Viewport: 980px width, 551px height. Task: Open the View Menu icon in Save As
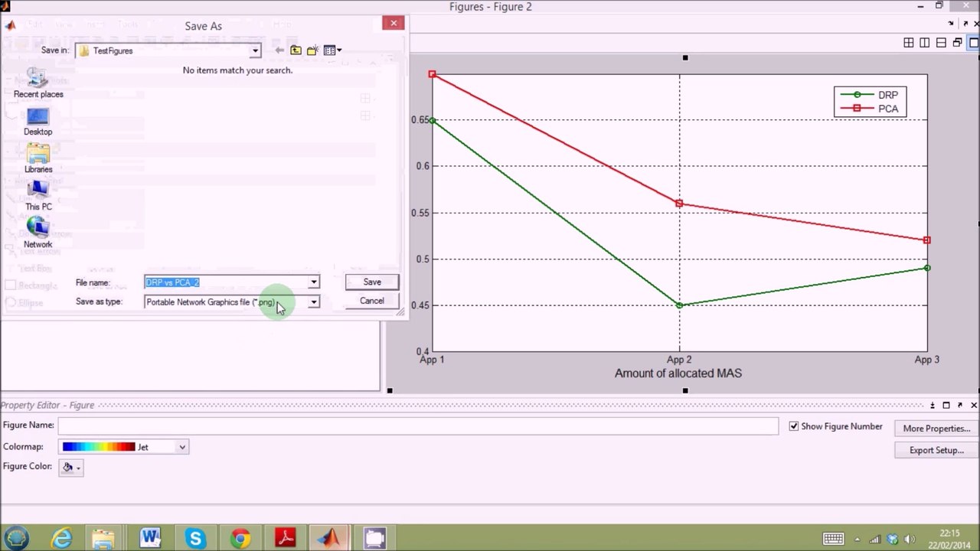point(332,51)
